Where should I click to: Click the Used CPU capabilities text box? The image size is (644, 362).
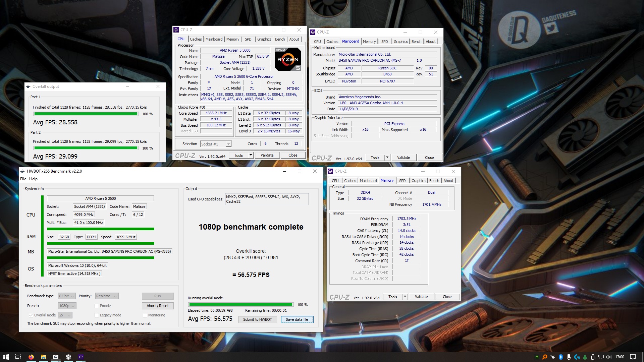tap(267, 199)
